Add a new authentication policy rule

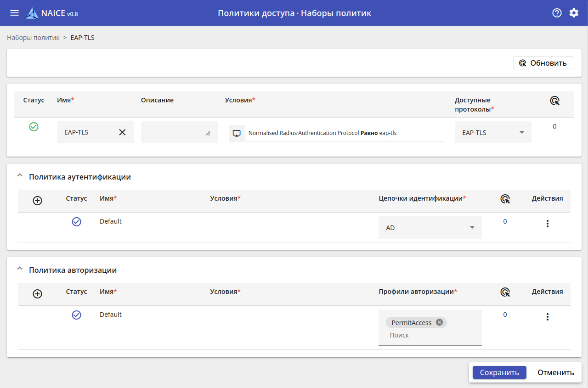(38, 201)
